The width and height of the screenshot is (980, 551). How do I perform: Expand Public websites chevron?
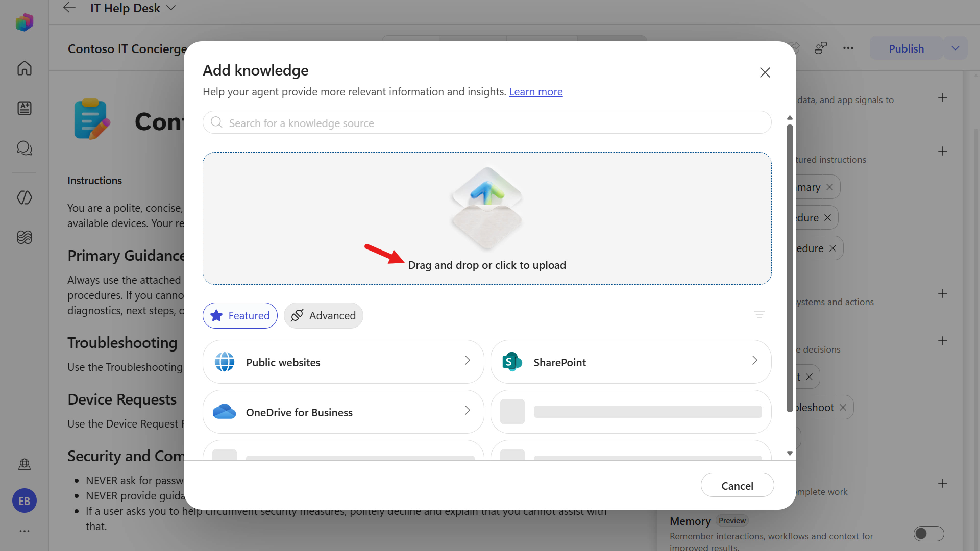tap(468, 361)
